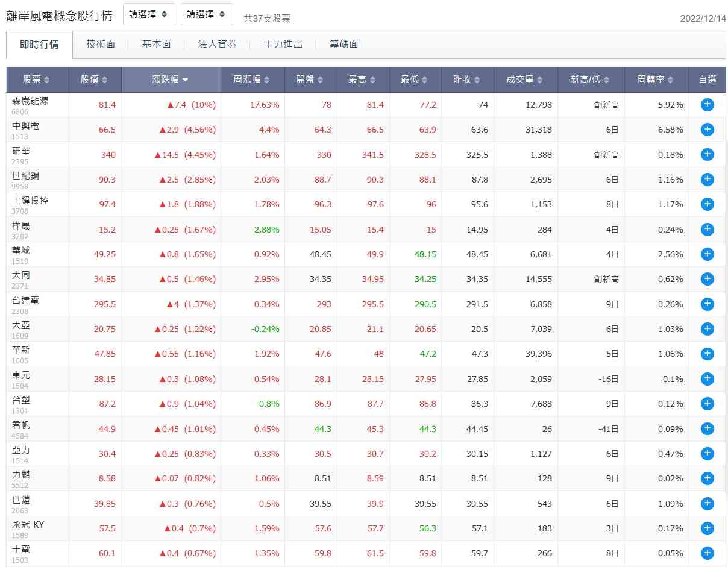Add 森崴能源 to watchlist with plus icon
The height and width of the screenshot is (567, 728).
click(x=707, y=105)
